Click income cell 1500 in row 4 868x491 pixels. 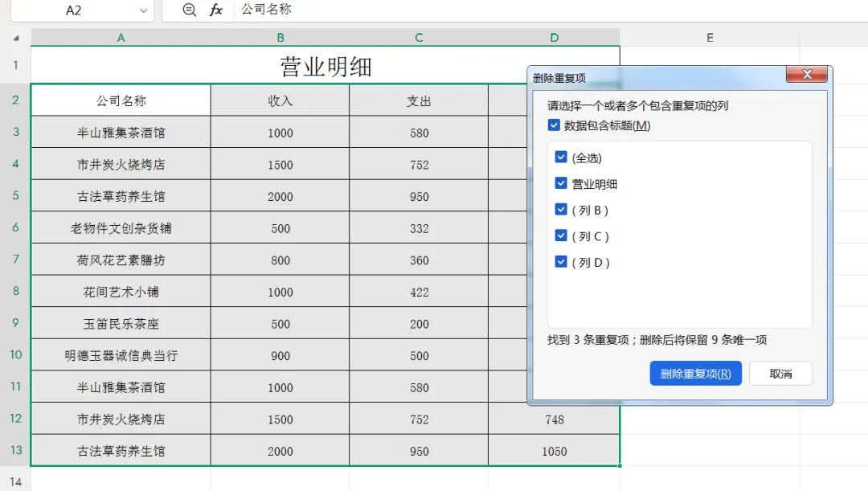click(x=280, y=165)
